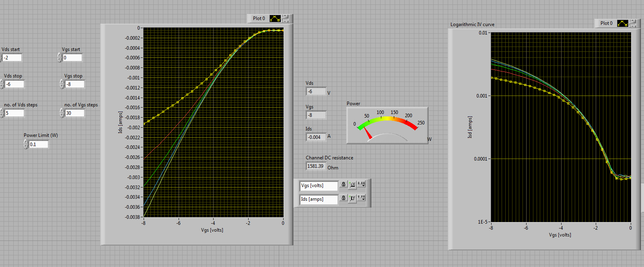Click the no. of Vgs steps stepper

(62, 113)
